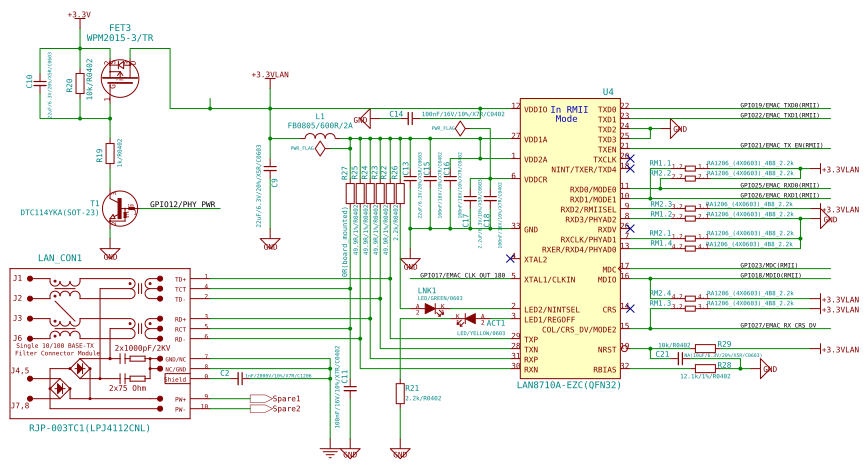Click the R21 resistor symbol
868x469 pixels.
click(x=400, y=394)
